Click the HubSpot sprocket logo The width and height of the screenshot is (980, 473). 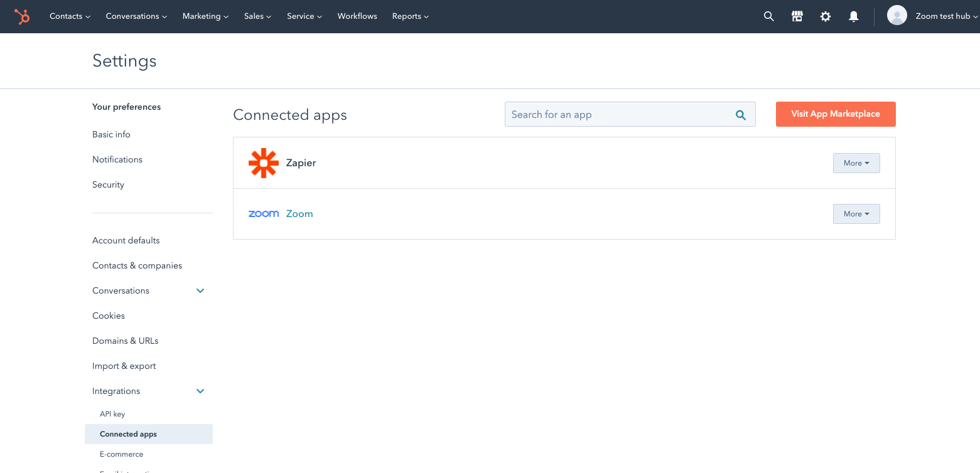22,16
